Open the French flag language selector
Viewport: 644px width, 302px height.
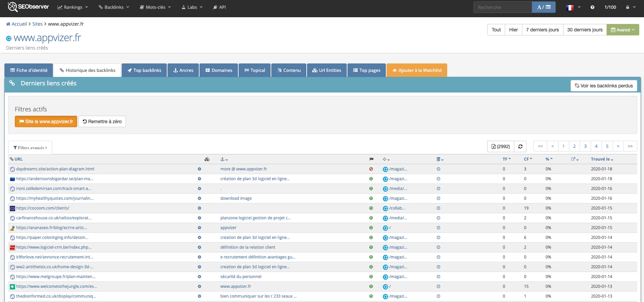pyautogui.click(x=573, y=7)
